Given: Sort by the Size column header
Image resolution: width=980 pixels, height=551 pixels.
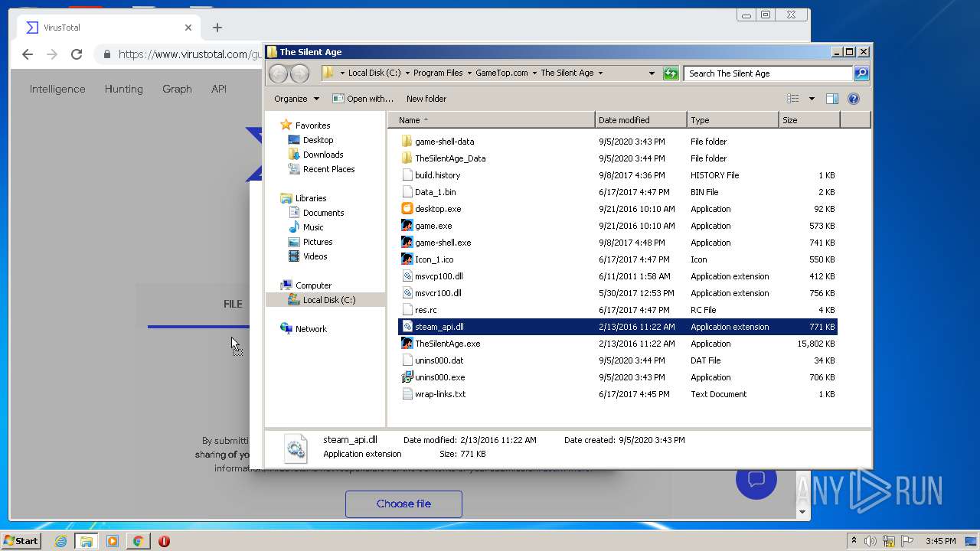Looking at the screenshot, I should 809,120.
